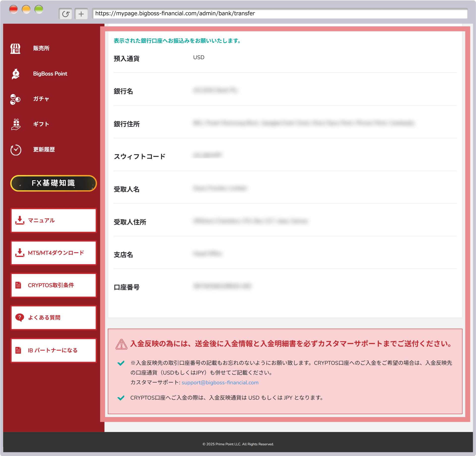Open the 更新履歴 clock icon
Viewport: 476px width, 456px height.
point(16,150)
